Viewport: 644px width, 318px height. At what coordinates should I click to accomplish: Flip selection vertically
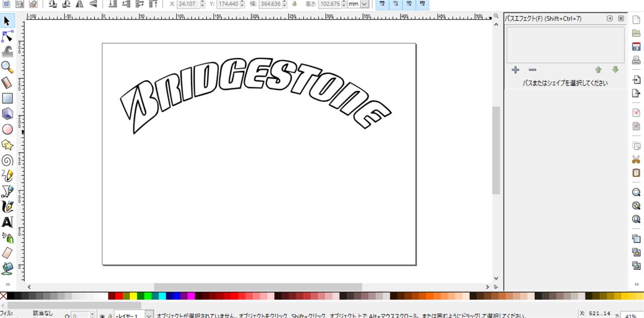pos(93,4)
